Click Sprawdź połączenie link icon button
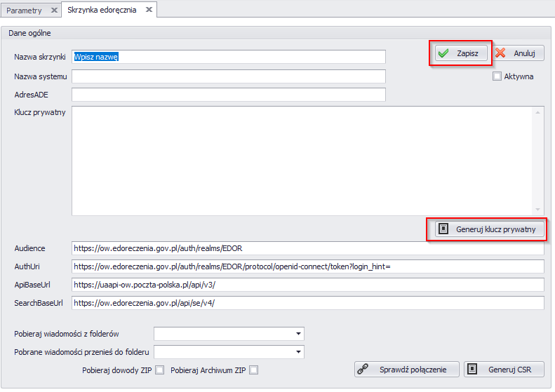 coord(407,369)
